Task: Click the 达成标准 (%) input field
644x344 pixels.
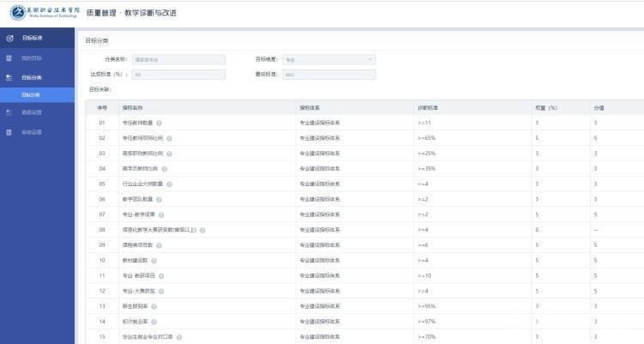Action: point(178,75)
